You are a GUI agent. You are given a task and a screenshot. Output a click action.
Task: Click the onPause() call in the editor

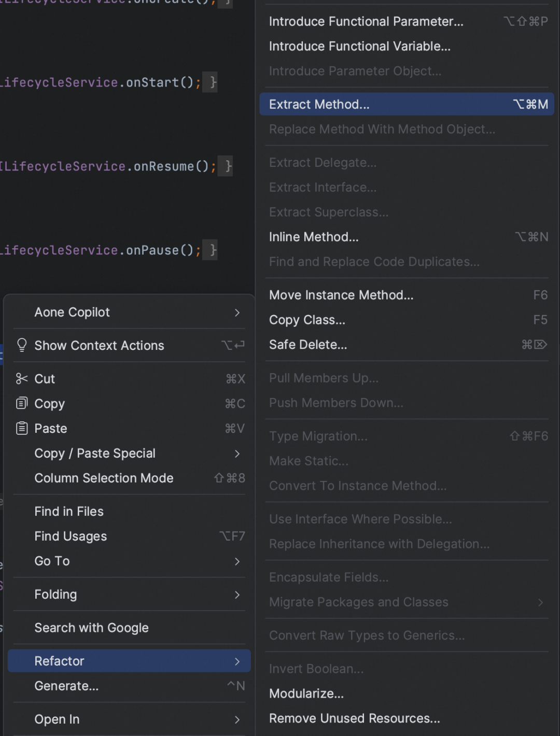pos(160,250)
